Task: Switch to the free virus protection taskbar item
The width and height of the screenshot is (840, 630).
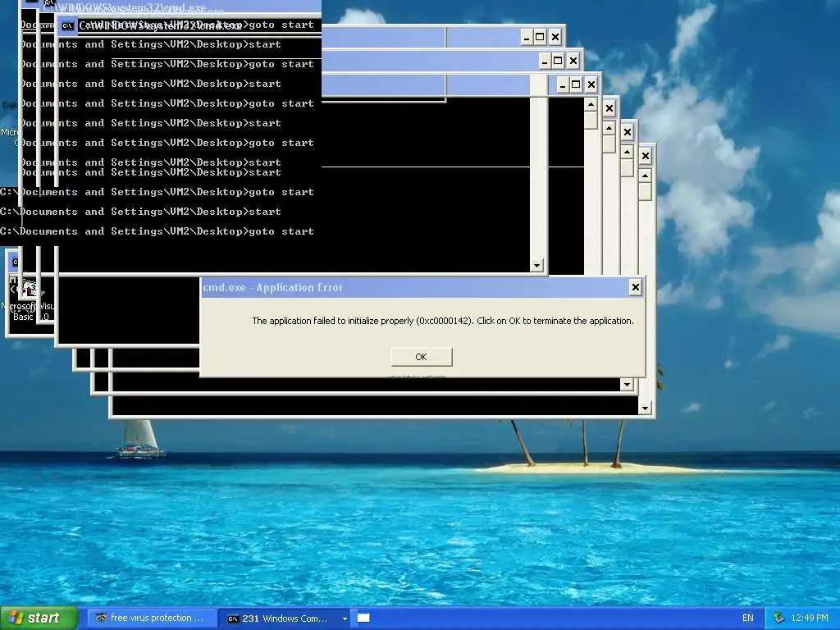Action: click(151, 618)
